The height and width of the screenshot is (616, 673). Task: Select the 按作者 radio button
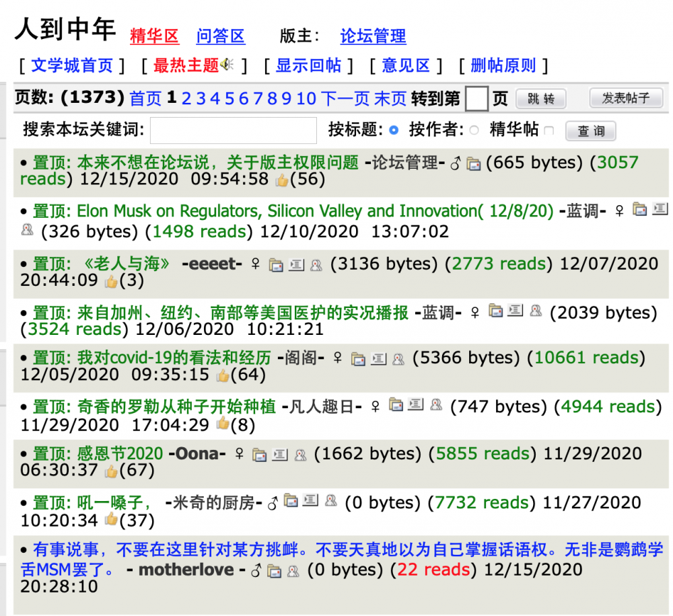click(x=474, y=130)
